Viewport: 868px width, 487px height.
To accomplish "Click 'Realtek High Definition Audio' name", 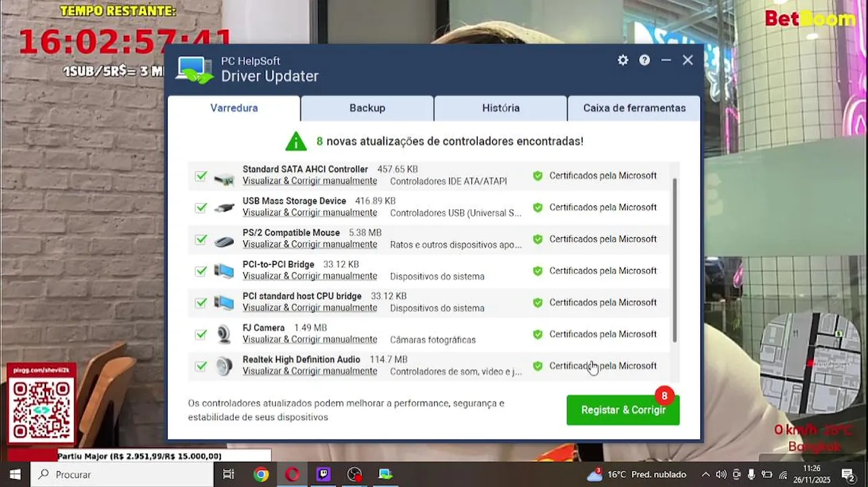I will (302, 359).
